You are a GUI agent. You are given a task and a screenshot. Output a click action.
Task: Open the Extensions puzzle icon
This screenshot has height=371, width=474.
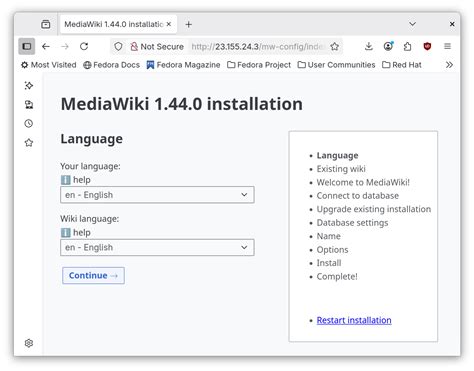click(407, 46)
